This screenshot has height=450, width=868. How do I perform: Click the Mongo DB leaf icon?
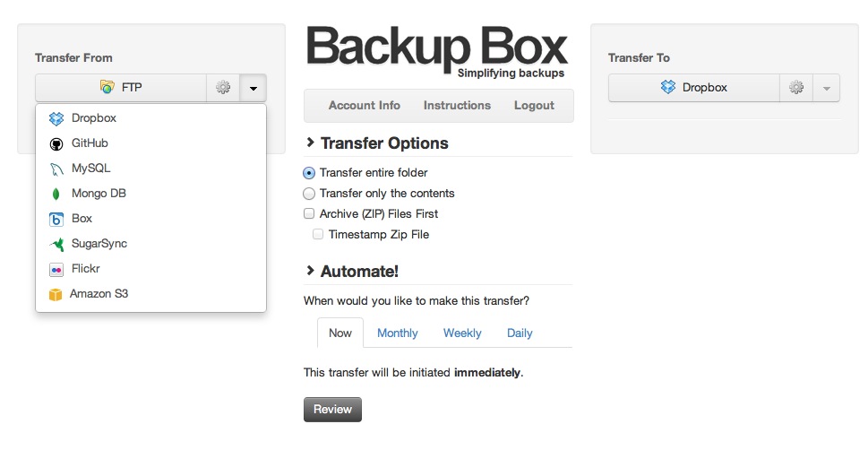56,194
